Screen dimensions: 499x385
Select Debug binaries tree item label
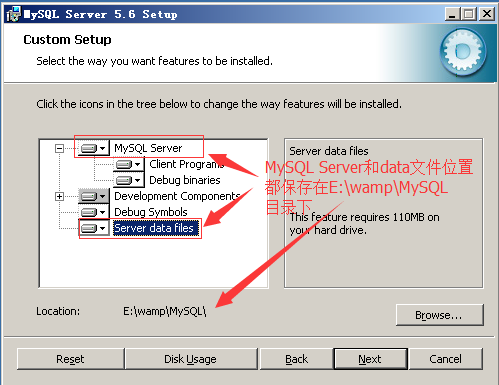click(185, 180)
